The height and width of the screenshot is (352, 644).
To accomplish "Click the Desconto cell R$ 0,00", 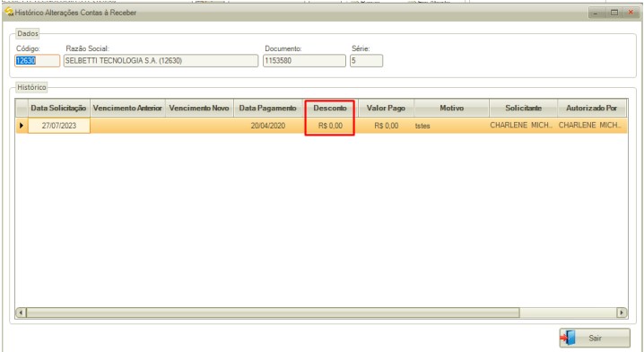I will [x=330, y=126].
